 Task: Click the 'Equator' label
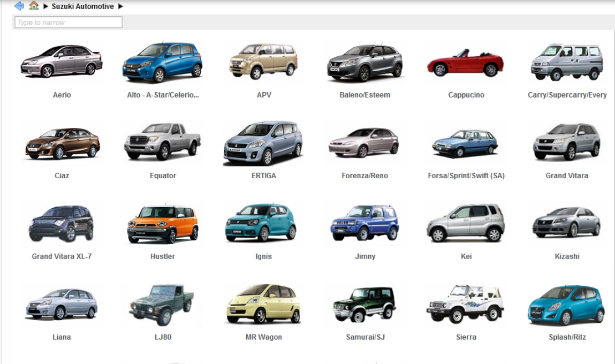163,176
